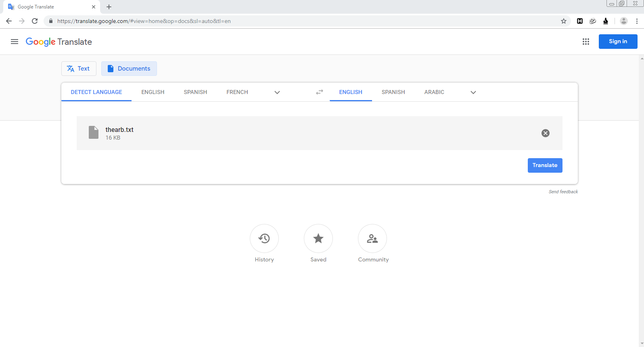Select Spanish as target language
644x347 pixels.
point(393,92)
